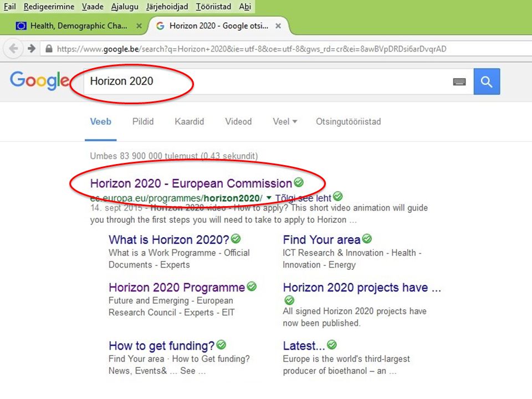
Task: Click the Umbes 83 900 000 tulemust text
Action: pyautogui.click(x=144, y=156)
